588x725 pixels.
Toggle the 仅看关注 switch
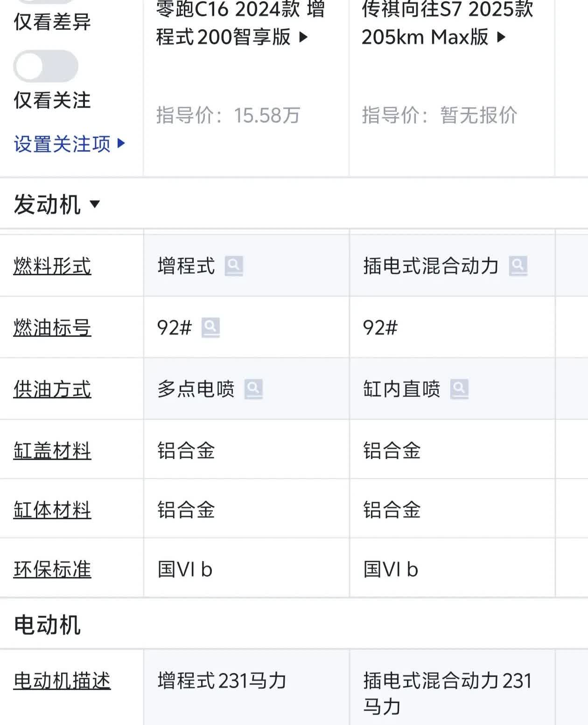click(x=46, y=66)
